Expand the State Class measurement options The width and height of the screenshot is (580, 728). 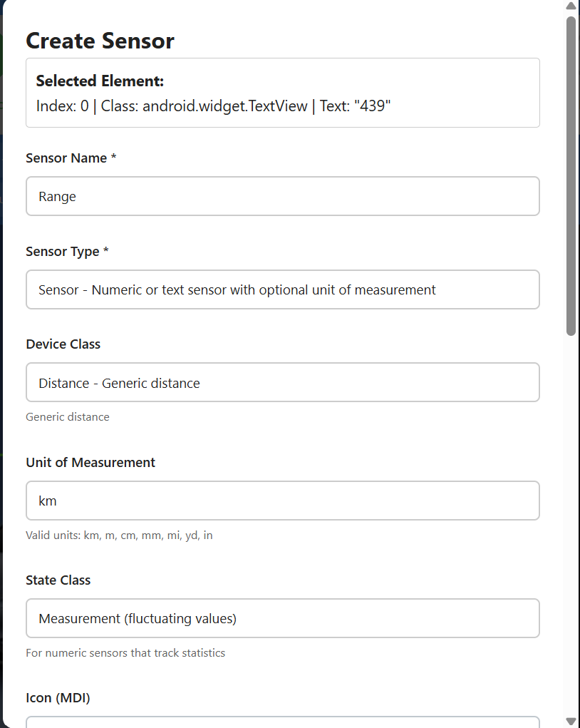pos(282,618)
